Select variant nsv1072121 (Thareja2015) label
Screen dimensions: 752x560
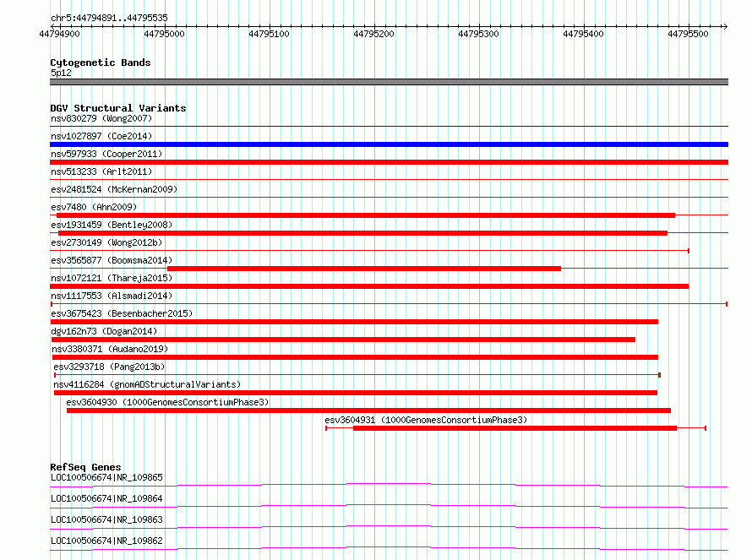click(x=112, y=278)
